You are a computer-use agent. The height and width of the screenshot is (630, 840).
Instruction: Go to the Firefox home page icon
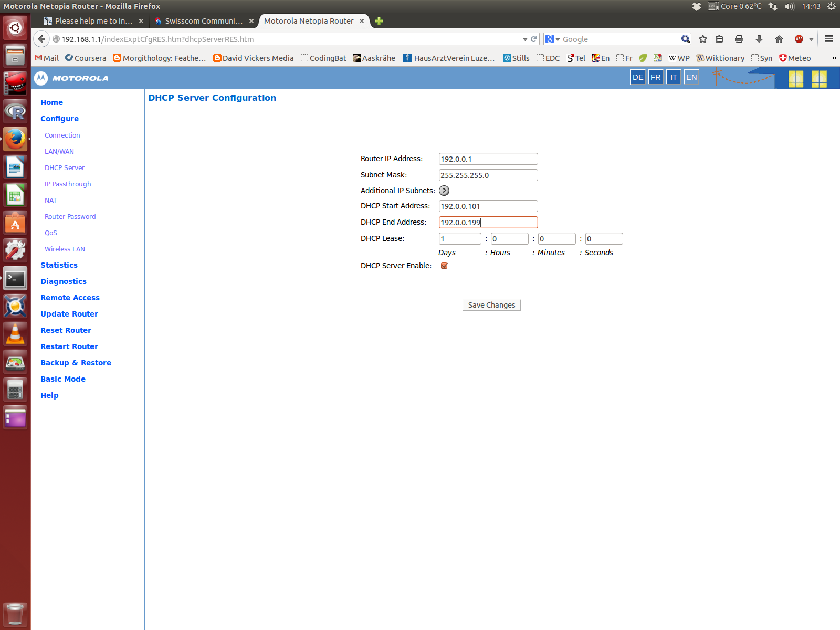(x=779, y=39)
